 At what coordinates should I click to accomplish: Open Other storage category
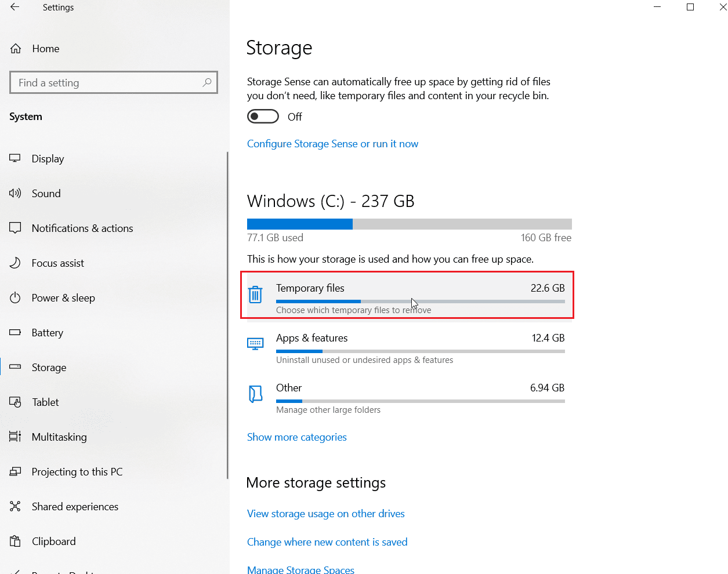[x=407, y=398]
